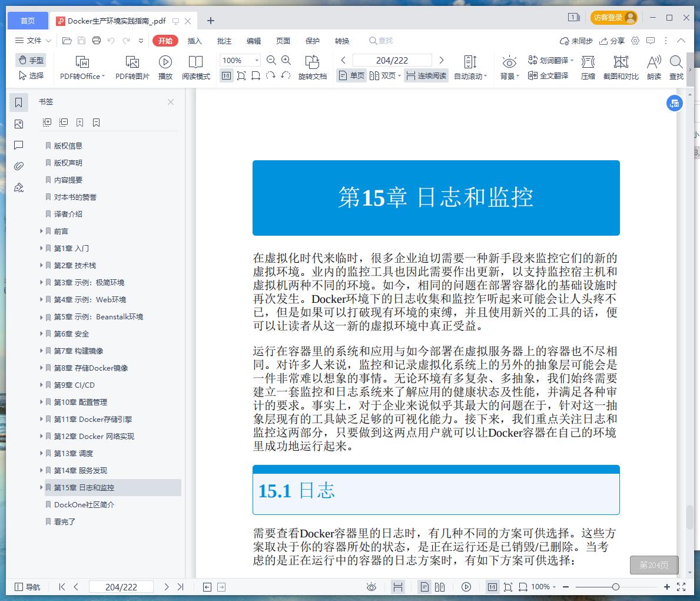Open bookmarks sidebar panel icon
This screenshot has width=700, height=601.
18,103
